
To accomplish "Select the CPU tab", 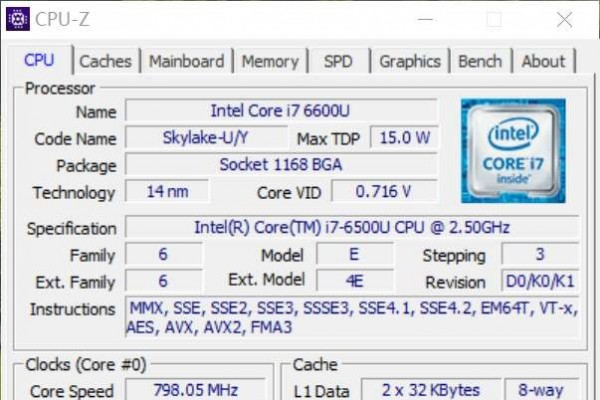I will point(39,61).
